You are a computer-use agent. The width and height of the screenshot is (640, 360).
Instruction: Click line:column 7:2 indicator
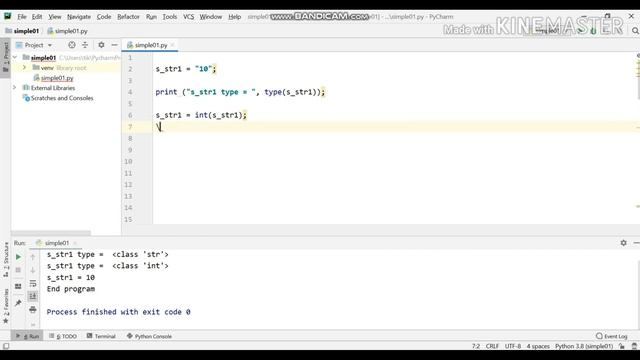pyautogui.click(x=476, y=346)
